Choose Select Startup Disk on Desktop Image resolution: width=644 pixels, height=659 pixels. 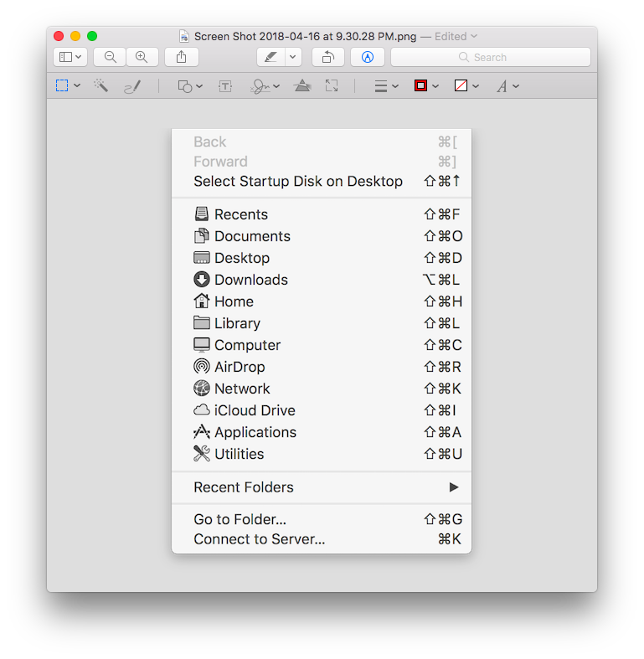click(322, 181)
